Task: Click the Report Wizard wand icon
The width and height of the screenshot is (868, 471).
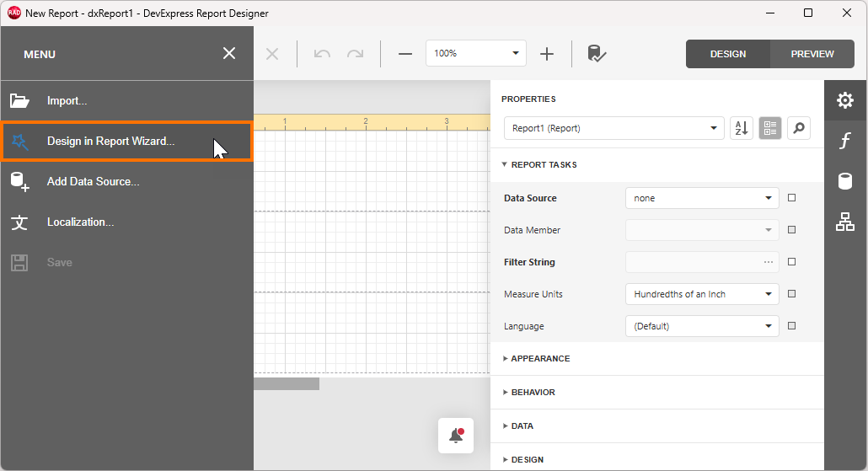Action: click(19, 142)
